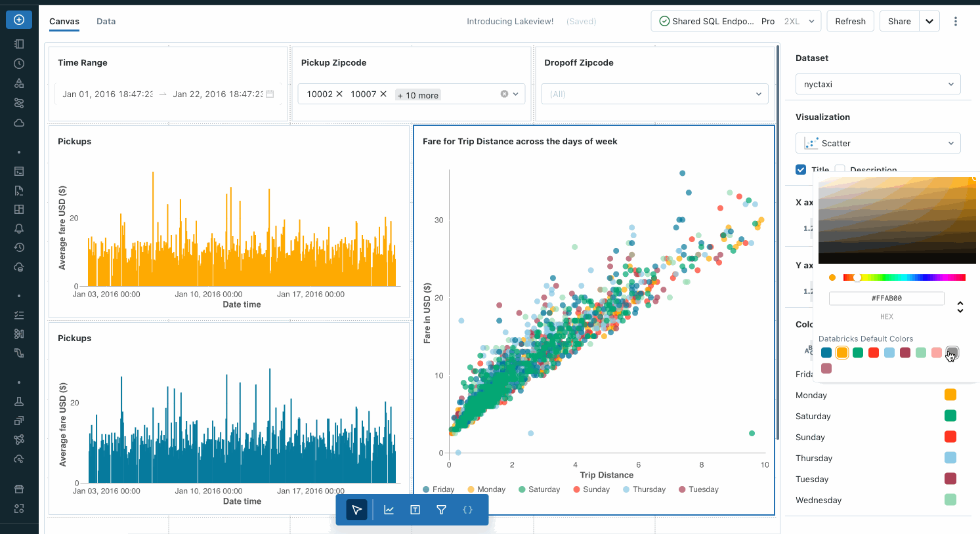This screenshot has width=980, height=534.
Task: Add a visualization using the chart icon
Action: coord(389,510)
